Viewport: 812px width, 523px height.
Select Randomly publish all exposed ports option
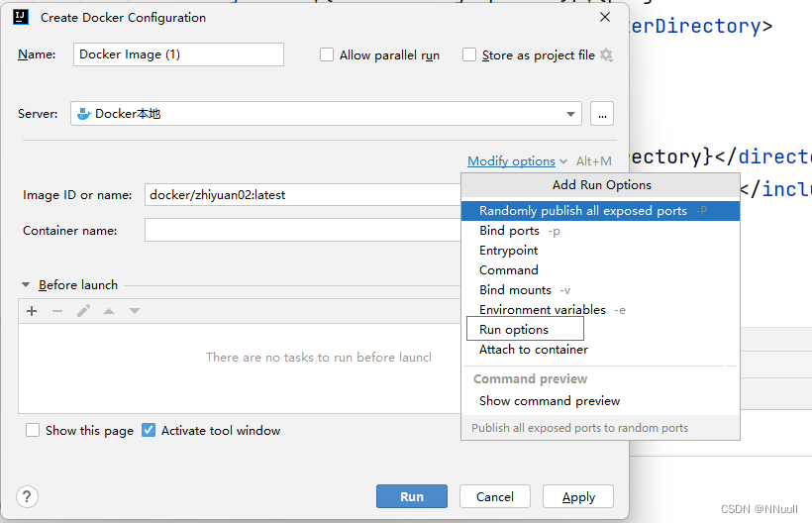coord(600,211)
